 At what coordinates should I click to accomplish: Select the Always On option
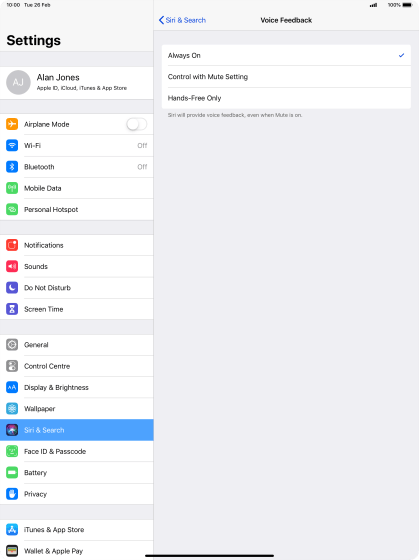[x=286, y=55]
